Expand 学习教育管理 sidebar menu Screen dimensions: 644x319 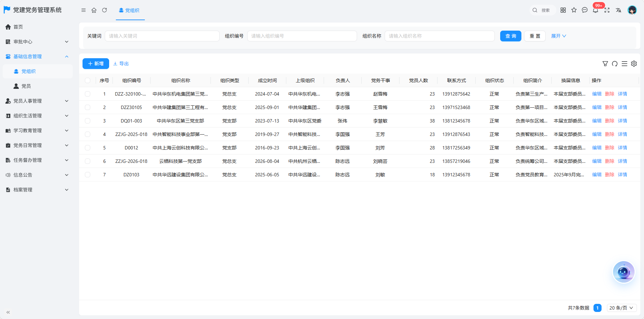pos(37,131)
